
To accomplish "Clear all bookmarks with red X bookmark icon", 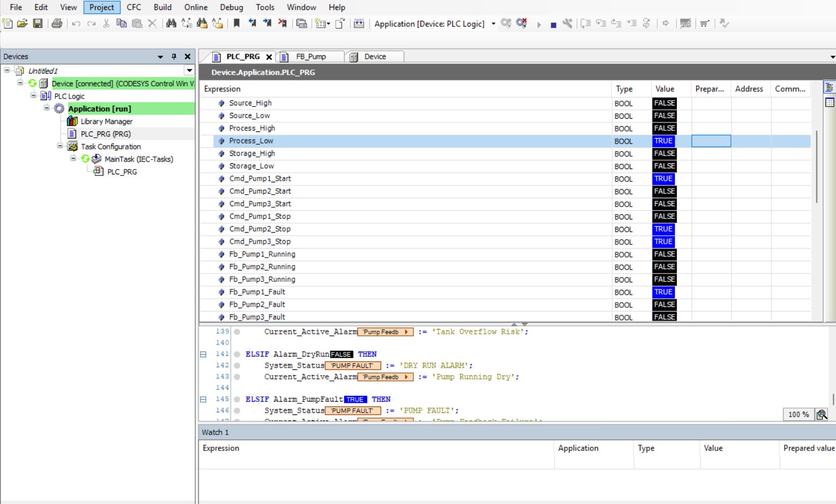I will pyautogui.click(x=283, y=23).
